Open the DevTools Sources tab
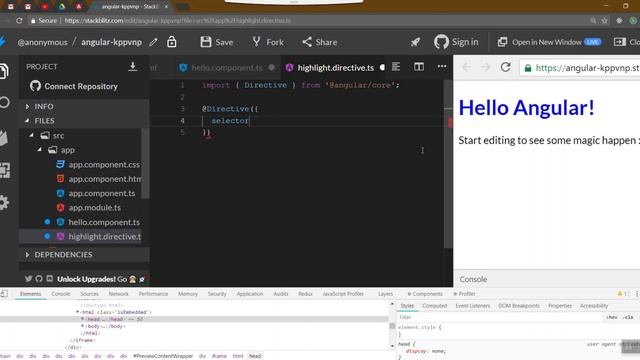Image resolution: width=640 pixels, height=360 pixels. coord(89,294)
